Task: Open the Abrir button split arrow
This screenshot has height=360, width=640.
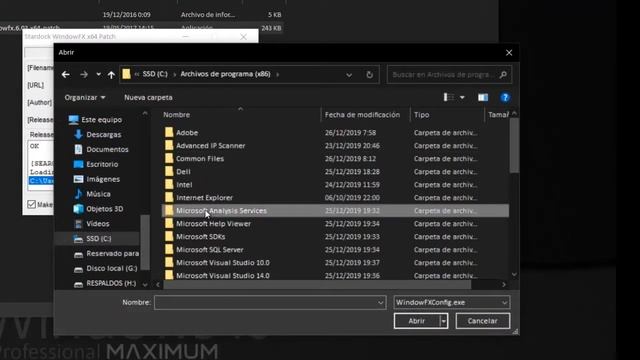Action: click(444, 321)
